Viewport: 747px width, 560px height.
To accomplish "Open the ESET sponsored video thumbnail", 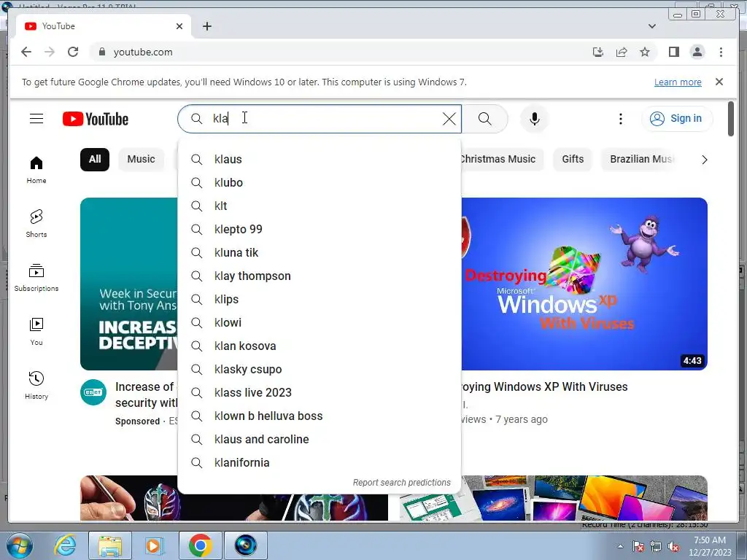I will (129, 284).
